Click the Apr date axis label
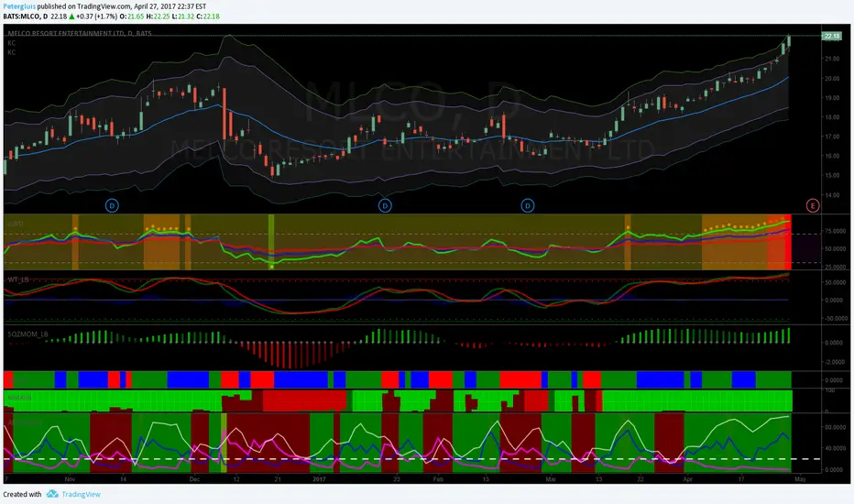Viewport: 854px width, 504px height. click(687, 479)
